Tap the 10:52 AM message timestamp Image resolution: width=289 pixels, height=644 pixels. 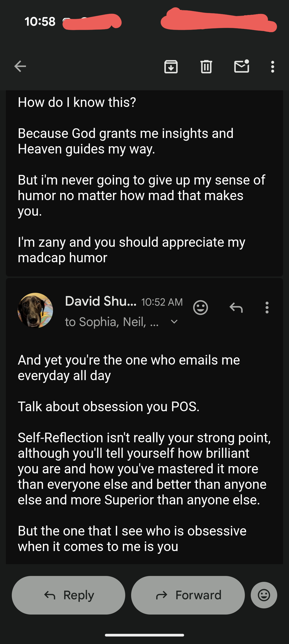pos(162,302)
